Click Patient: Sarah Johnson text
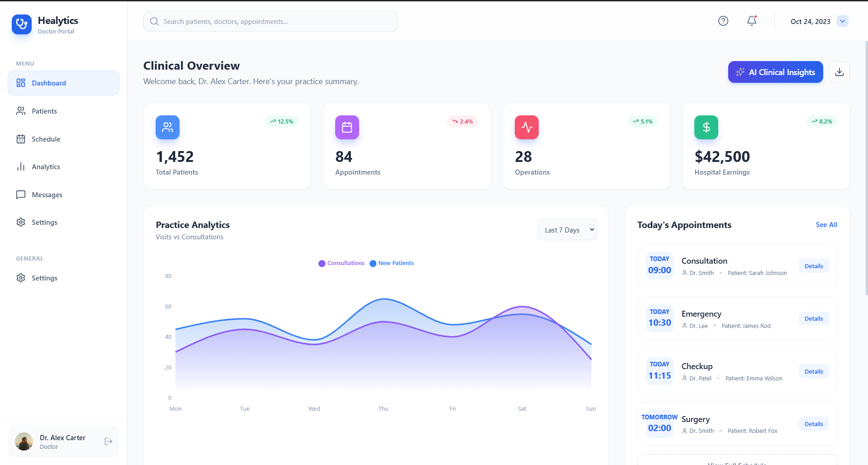Image resolution: width=868 pixels, height=465 pixels. pos(757,273)
